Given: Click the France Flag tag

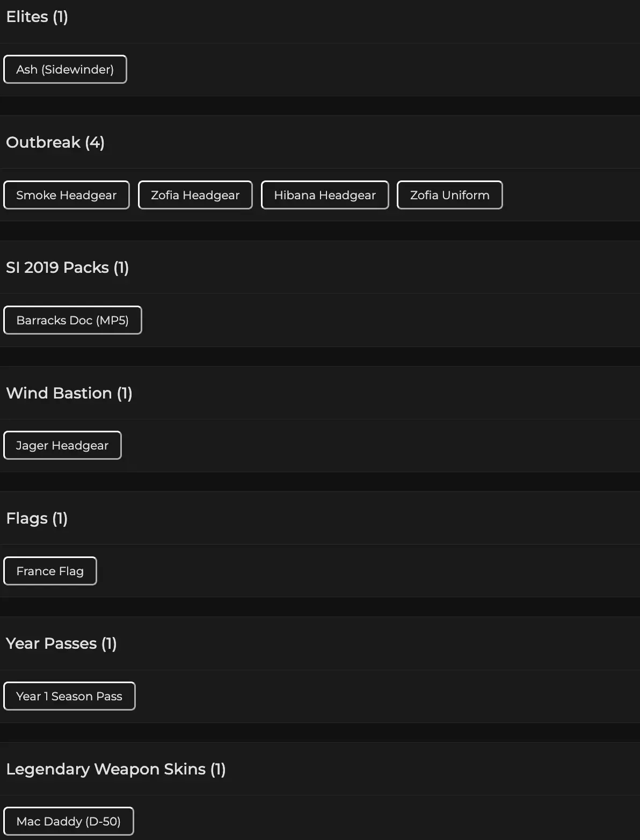Looking at the screenshot, I should click(50, 571).
